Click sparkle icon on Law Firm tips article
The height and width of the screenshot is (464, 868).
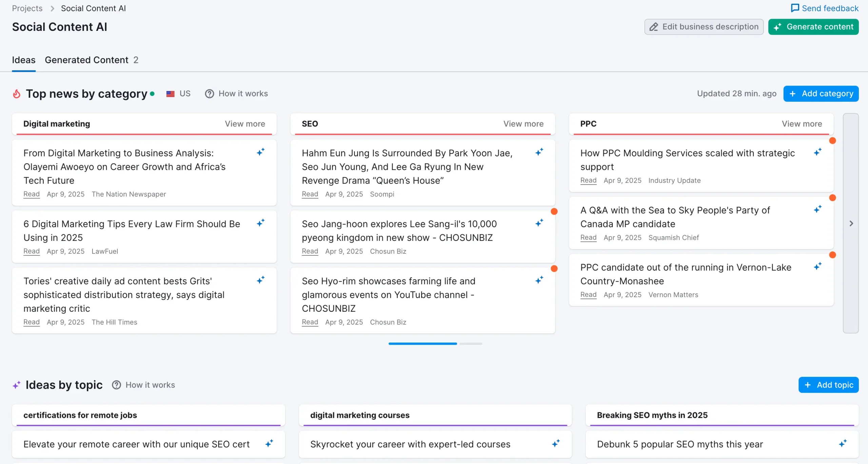(x=260, y=223)
